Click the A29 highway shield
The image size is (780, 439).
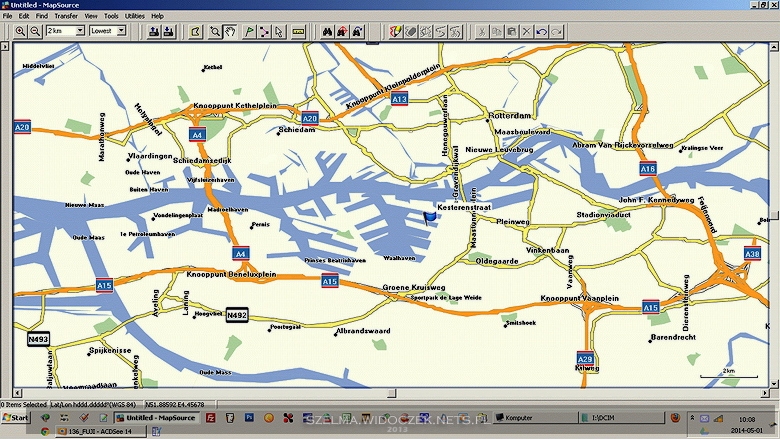pos(585,359)
